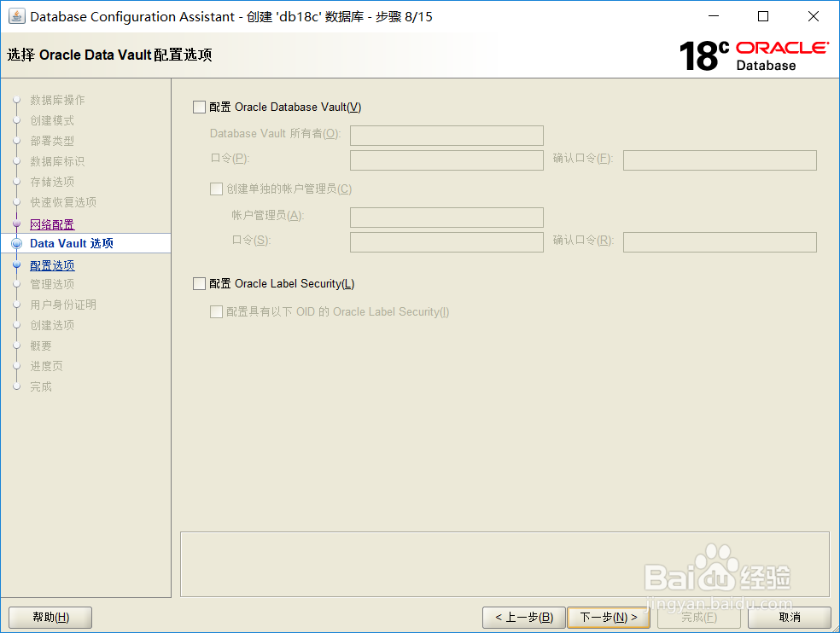The width and height of the screenshot is (840, 633).
Task: Check 创建单独的帐户管理员 option
Action: click(217, 189)
